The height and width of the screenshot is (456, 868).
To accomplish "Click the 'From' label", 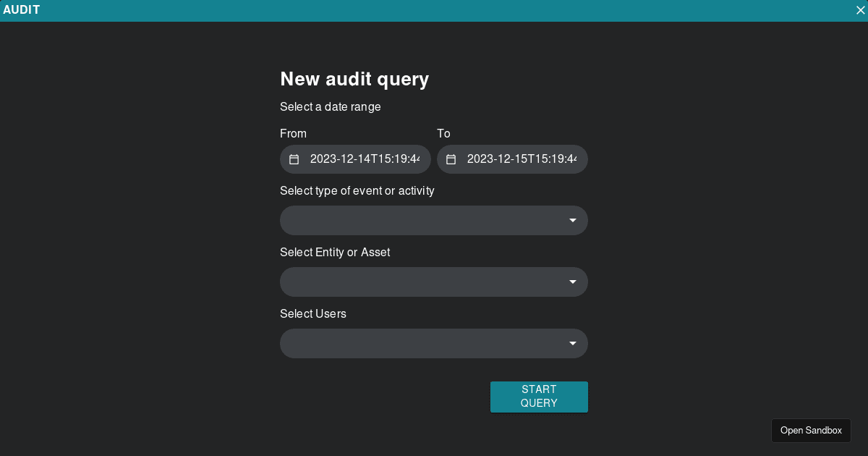I will [x=293, y=133].
